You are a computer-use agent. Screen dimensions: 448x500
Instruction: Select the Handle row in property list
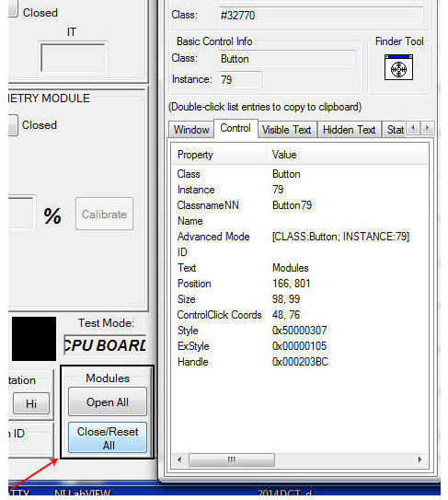[x=300, y=362]
